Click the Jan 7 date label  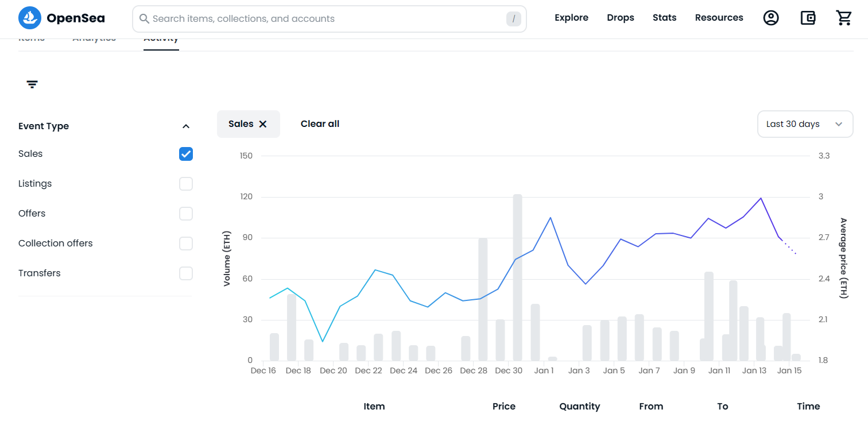pyautogui.click(x=649, y=371)
